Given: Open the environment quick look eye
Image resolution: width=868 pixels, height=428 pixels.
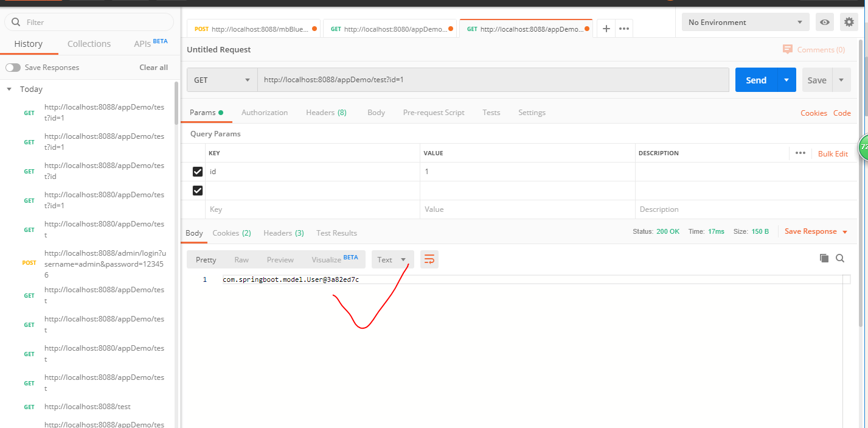Looking at the screenshot, I should (824, 22).
